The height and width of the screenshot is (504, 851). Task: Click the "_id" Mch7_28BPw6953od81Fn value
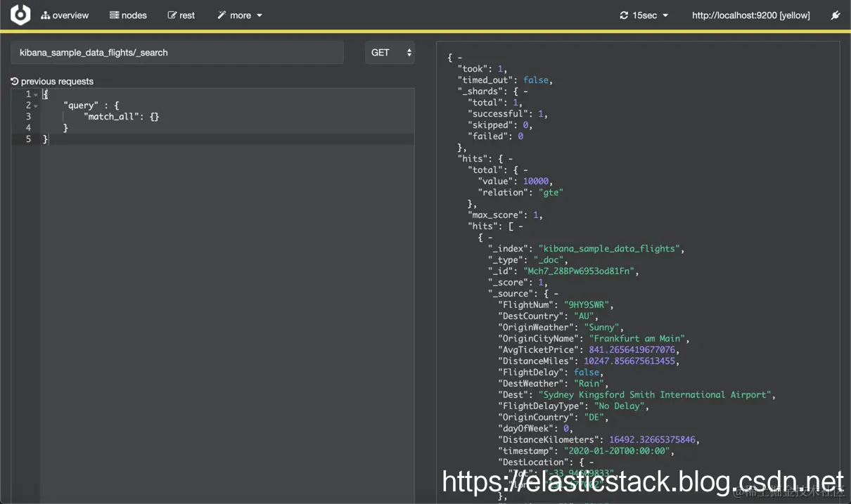click(580, 271)
